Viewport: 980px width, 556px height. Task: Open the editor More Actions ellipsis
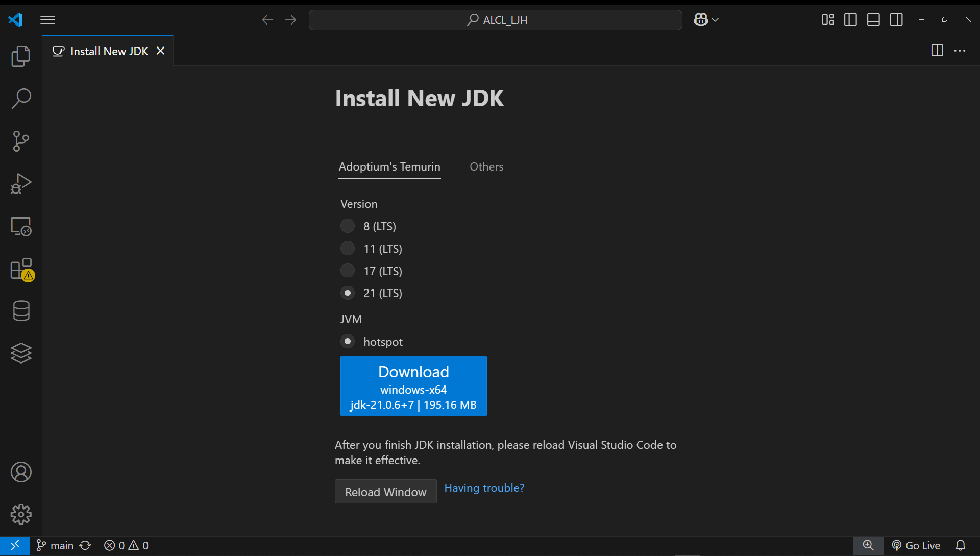(x=960, y=51)
